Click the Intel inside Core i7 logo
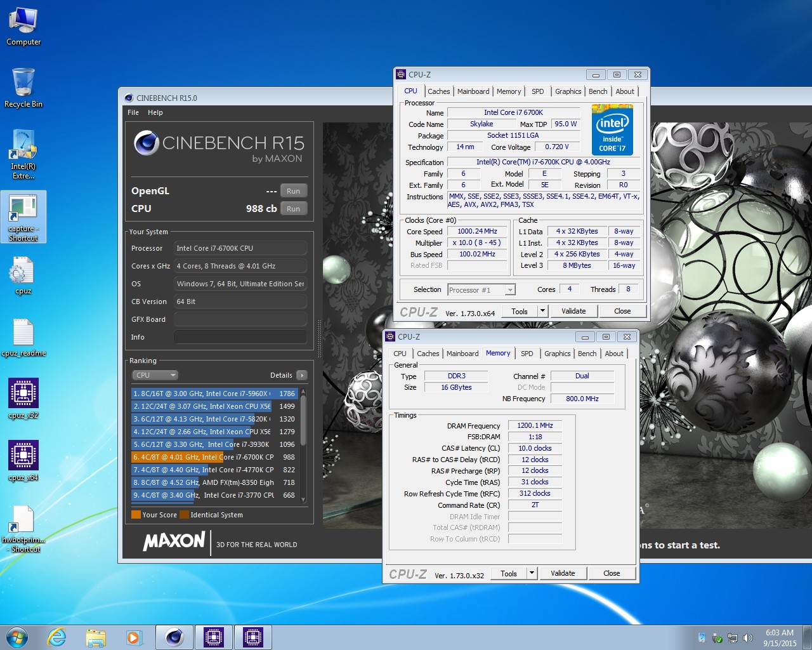This screenshot has width=812, height=650. [612, 130]
